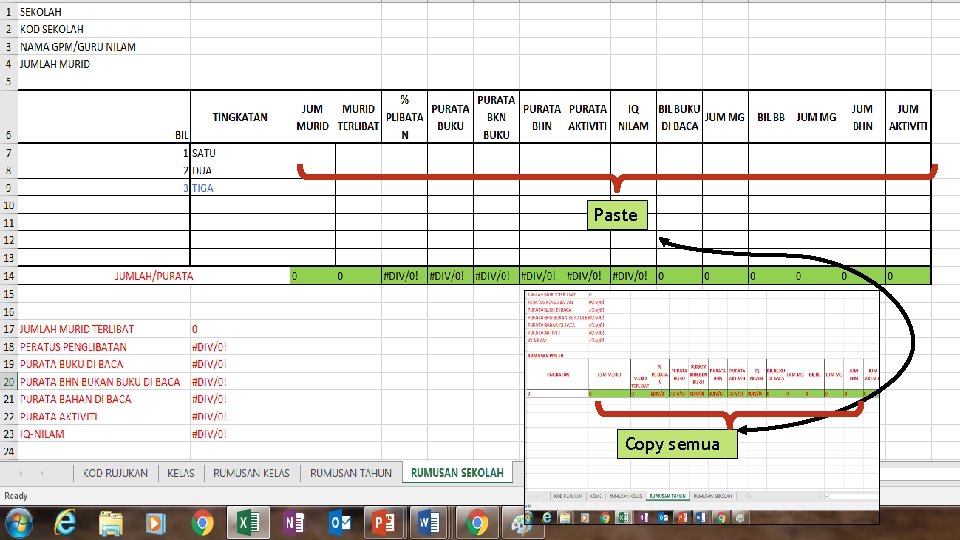Select the JUMLAH MURID TERLIBAT cell in row 17
This screenshot has width=960, height=540.
(104, 329)
